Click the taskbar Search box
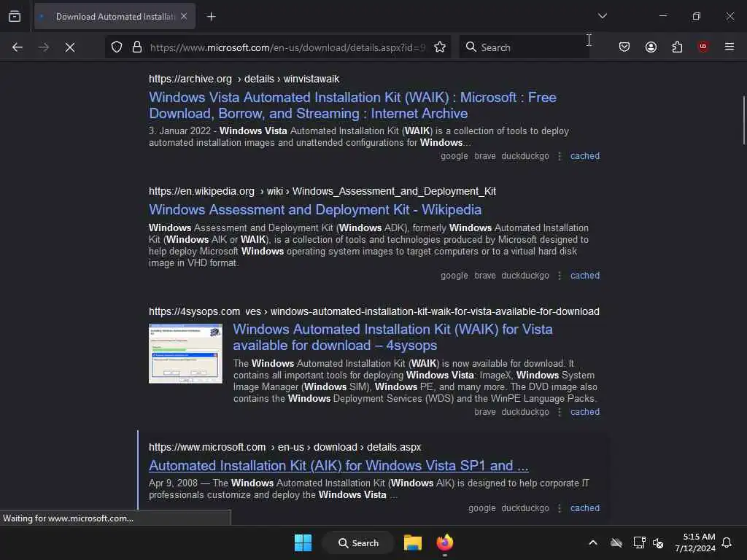 (358, 542)
